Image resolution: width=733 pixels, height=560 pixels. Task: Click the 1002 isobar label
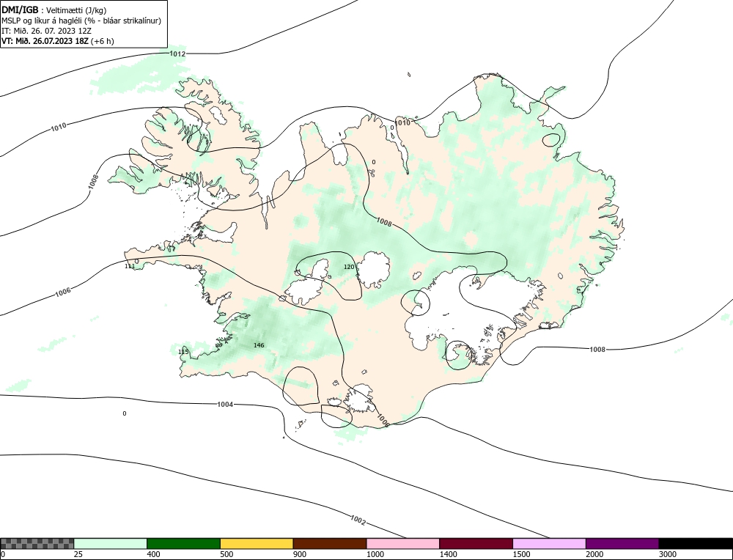pyautogui.click(x=358, y=520)
